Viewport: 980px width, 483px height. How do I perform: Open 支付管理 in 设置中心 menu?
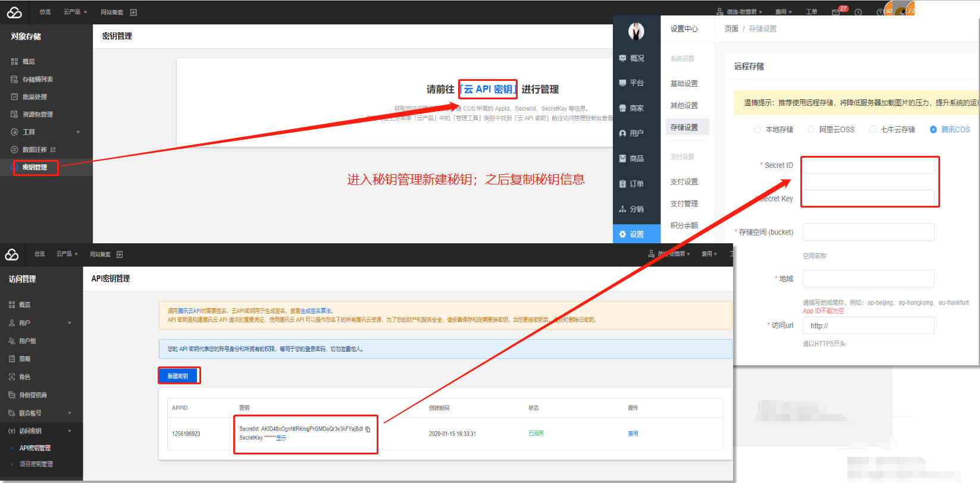point(684,204)
